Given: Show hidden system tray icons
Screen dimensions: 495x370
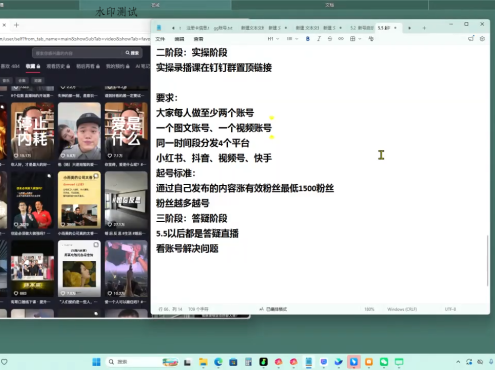Looking at the screenshot, I should [x=458, y=362].
